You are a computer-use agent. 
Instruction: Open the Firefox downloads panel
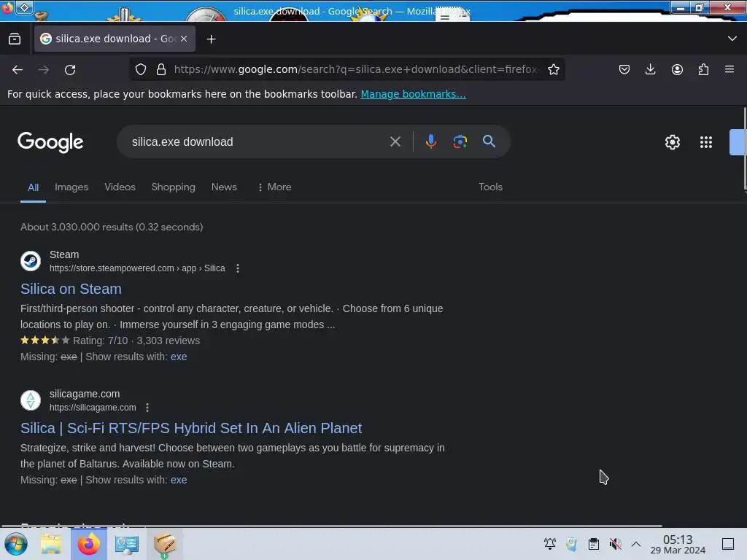(650, 69)
